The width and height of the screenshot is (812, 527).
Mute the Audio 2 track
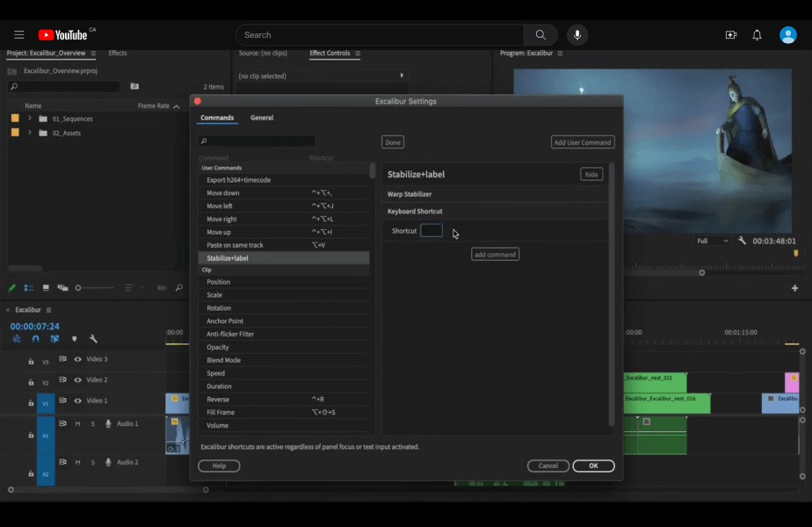[77, 462]
